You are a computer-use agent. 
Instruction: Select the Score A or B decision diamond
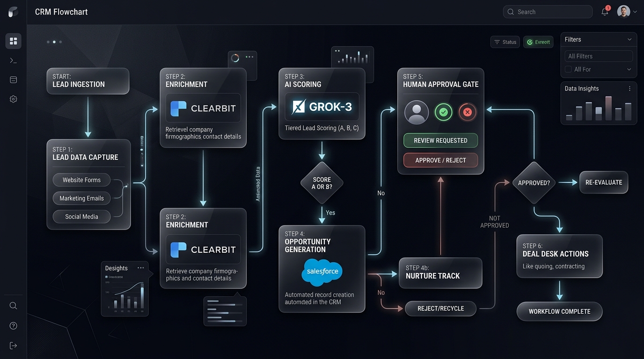322,183
